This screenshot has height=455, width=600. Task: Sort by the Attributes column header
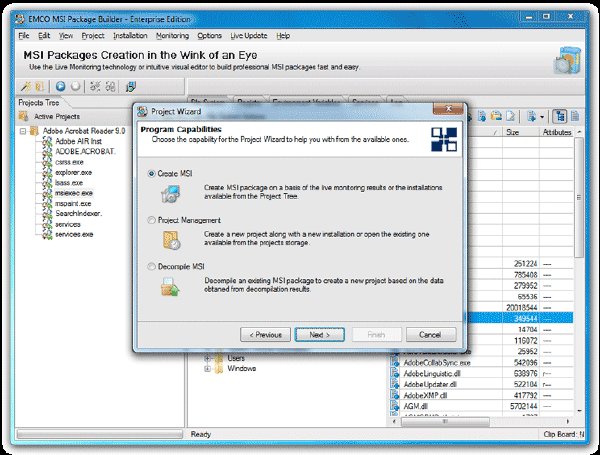tap(557, 132)
